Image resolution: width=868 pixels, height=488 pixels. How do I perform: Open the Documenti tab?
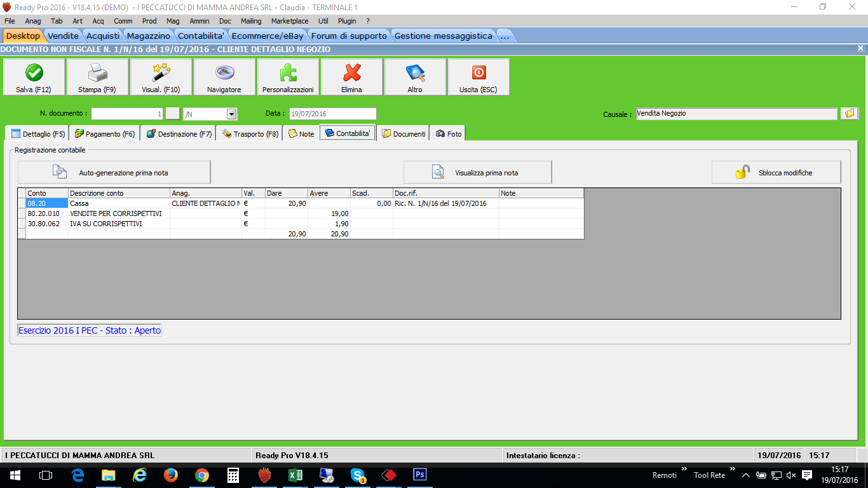click(403, 134)
